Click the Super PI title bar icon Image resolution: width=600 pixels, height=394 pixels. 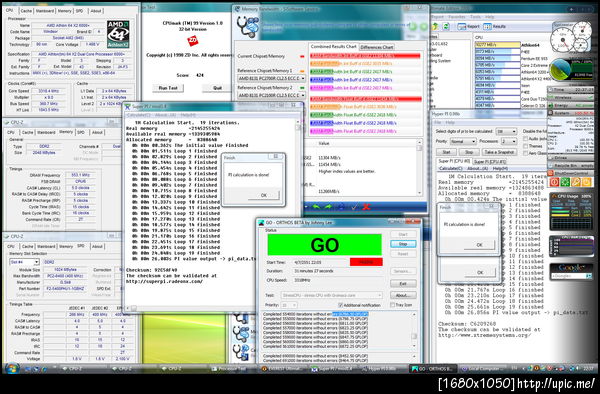[x=128, y=106]
